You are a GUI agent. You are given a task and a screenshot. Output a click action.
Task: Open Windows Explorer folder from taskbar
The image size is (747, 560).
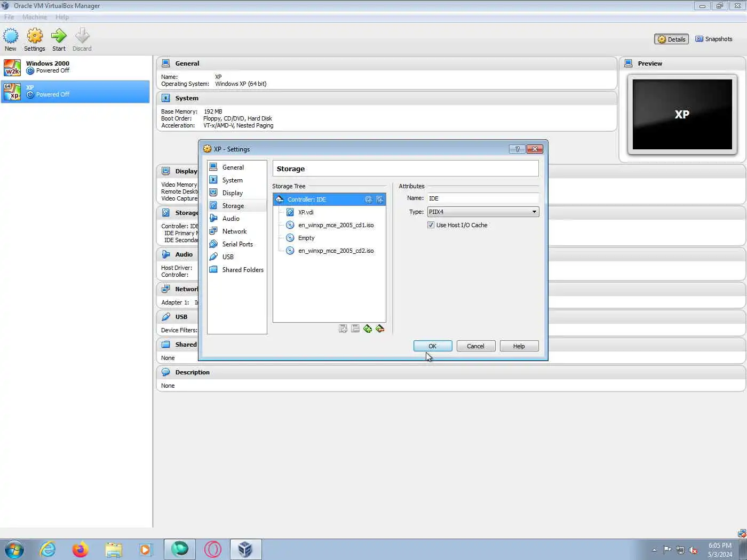click(x=114, y=549)
